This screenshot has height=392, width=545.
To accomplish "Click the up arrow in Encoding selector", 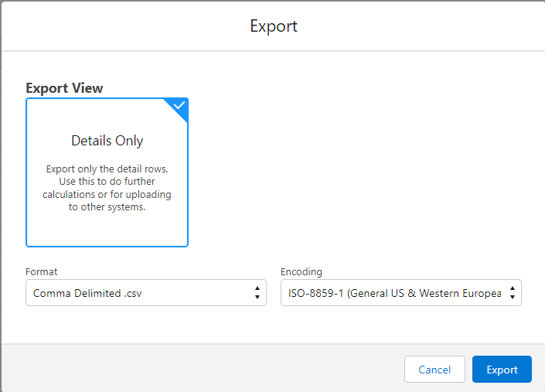I will (511, 288).
